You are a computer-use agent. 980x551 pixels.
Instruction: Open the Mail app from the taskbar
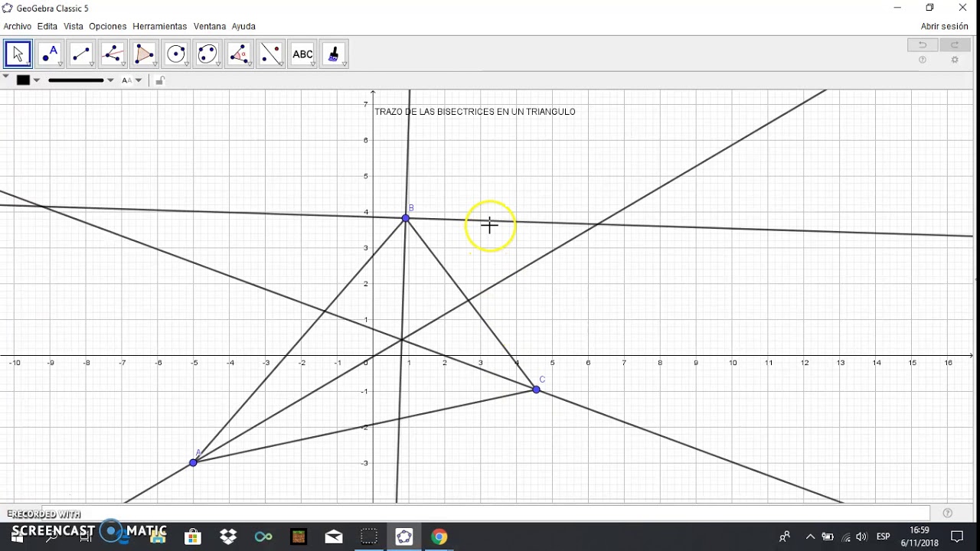click(x=334, y=536)
